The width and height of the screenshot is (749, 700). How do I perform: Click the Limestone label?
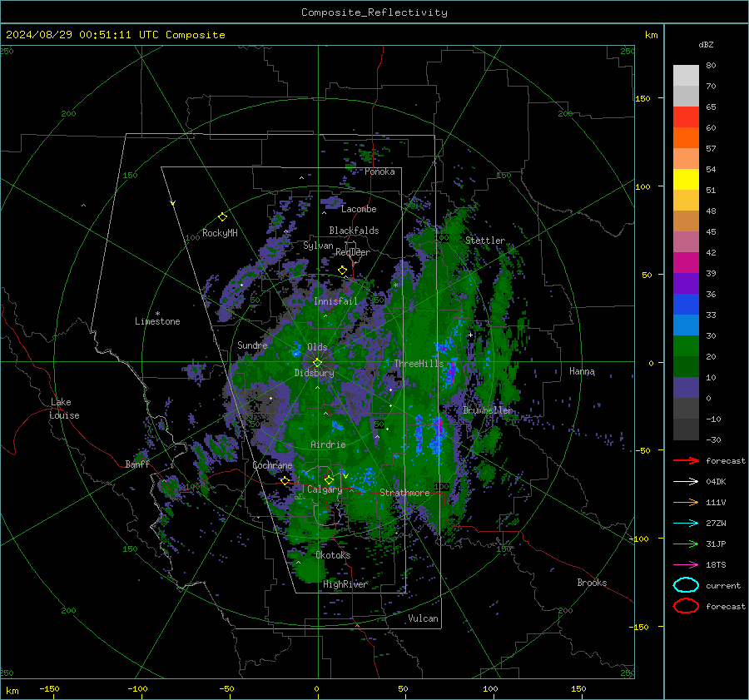(x=157, y=321)
